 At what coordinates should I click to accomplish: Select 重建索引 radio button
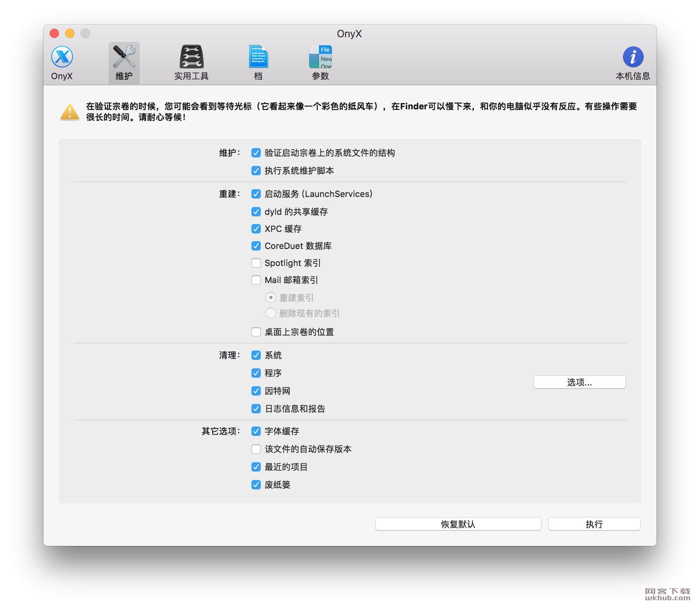271,297
